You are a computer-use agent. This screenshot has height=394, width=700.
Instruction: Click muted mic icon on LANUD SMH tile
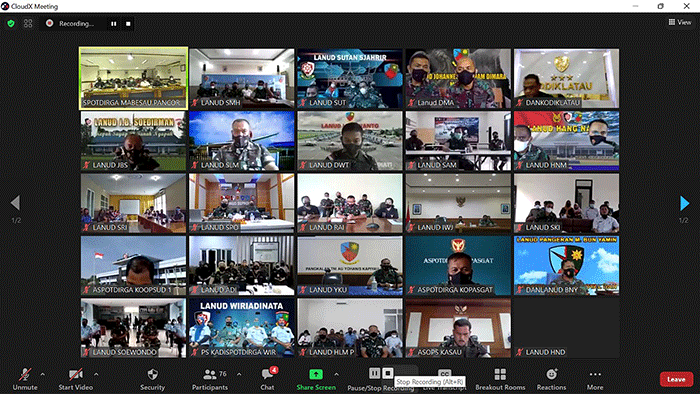pyautogui.click(x=195, y=103)
